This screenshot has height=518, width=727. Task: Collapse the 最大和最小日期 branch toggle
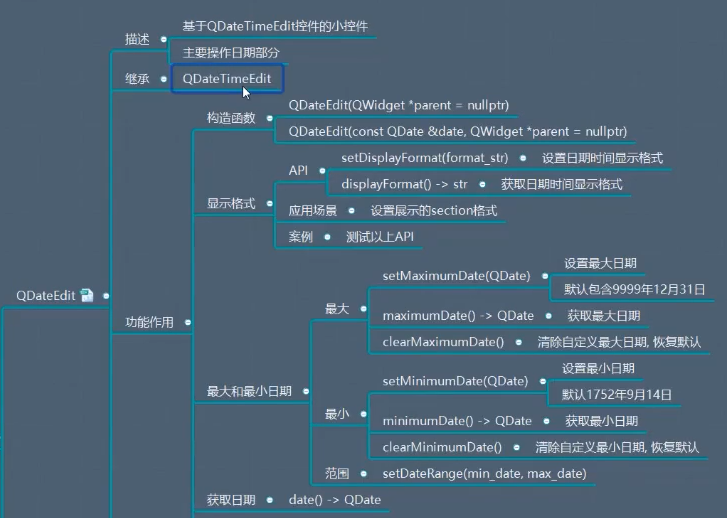pyautogui.click(x=306, y=391)
